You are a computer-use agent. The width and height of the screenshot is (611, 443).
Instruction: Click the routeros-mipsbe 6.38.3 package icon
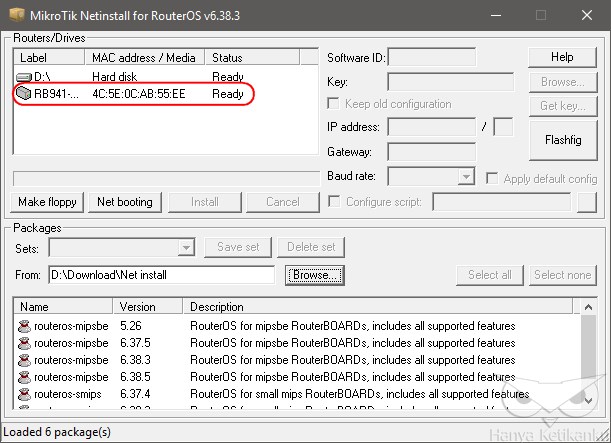click(24, 360)
